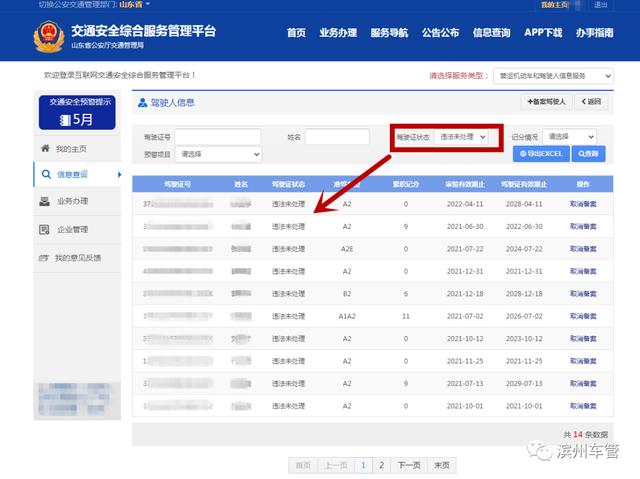The height and width of the screenshot is (479, 640).
Task: Open 办事指南 in the top navigation
Action: [x=594, y=33]
